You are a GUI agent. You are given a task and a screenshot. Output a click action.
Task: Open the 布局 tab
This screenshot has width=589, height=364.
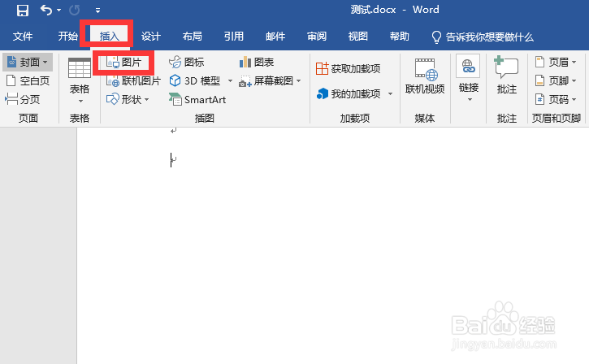192,37
